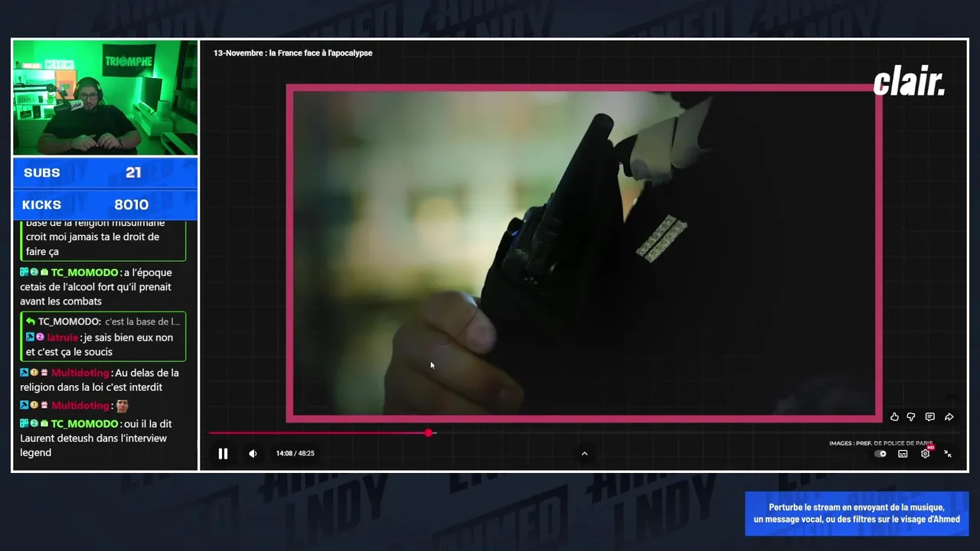Share the video with arrow icon
The width and height of the screenshot is (980, 551).
[949, 417]
